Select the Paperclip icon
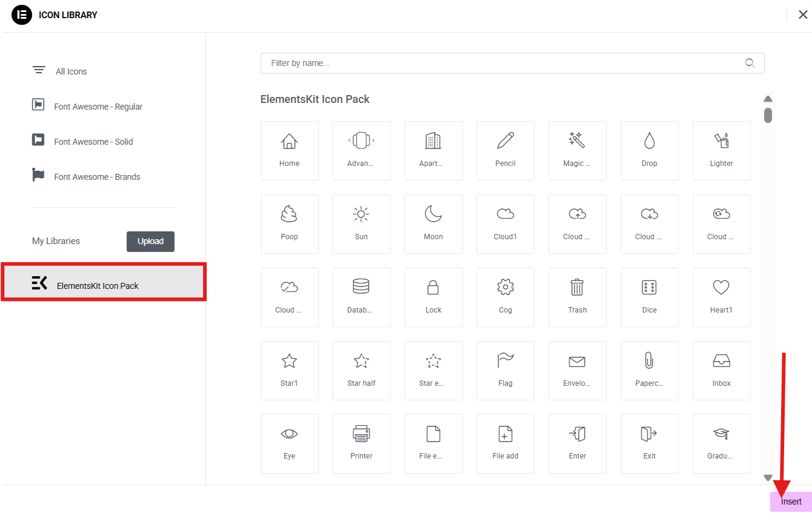The width and height of the screenshot is (812, 513). [x=649, y=370]
